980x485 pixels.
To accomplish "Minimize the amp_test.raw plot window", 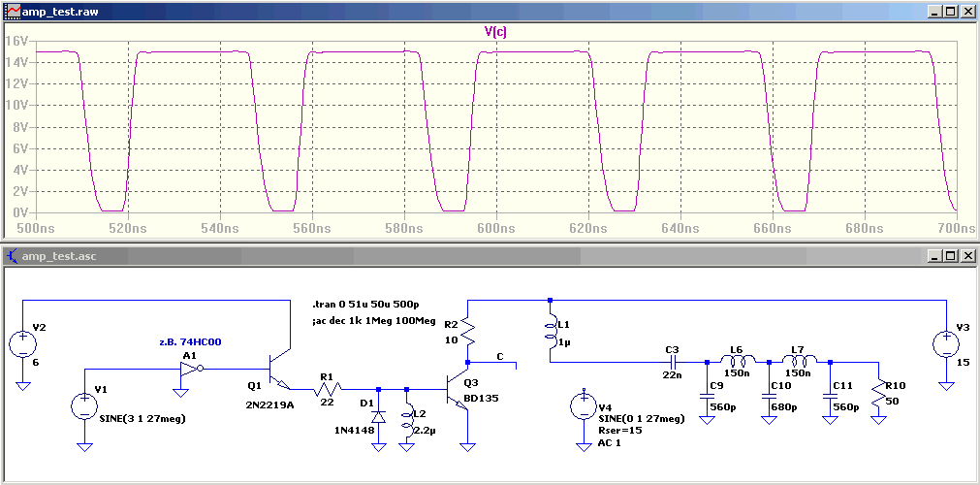I will (x=935, y=12).
